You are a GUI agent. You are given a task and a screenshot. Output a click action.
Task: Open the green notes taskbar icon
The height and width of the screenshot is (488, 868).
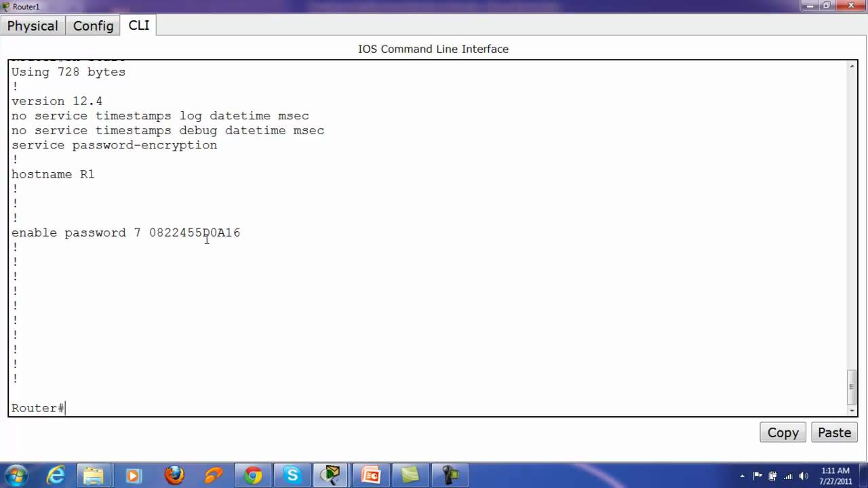click(x=410, y=475)
